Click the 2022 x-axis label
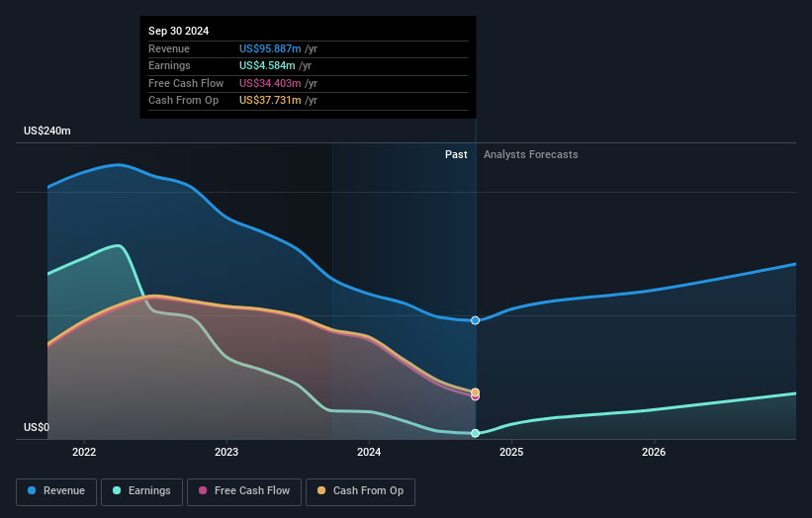 (x=84, y=452)
